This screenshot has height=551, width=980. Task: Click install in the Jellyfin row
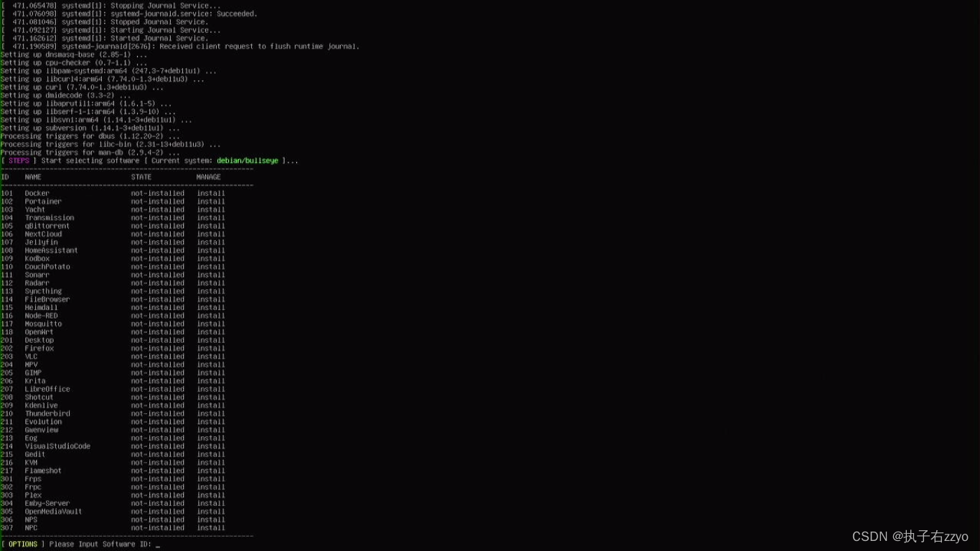[211, 242]
